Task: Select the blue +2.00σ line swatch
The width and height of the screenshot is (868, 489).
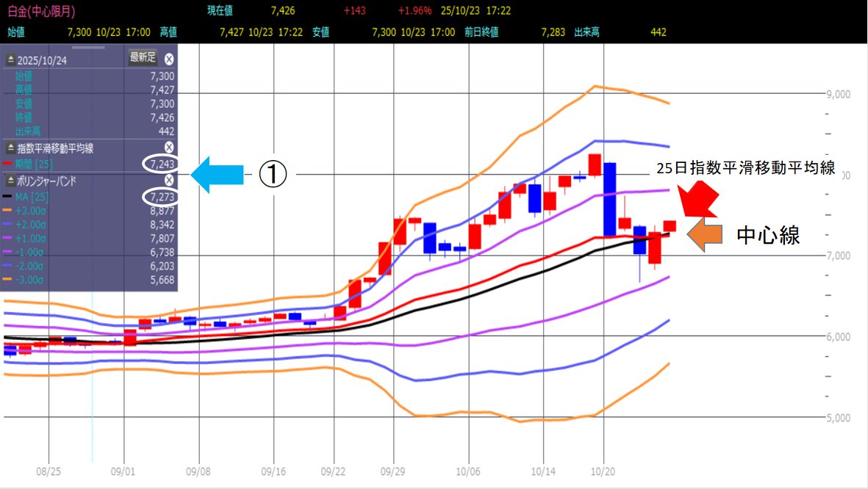Action: [x=8, y=225]
